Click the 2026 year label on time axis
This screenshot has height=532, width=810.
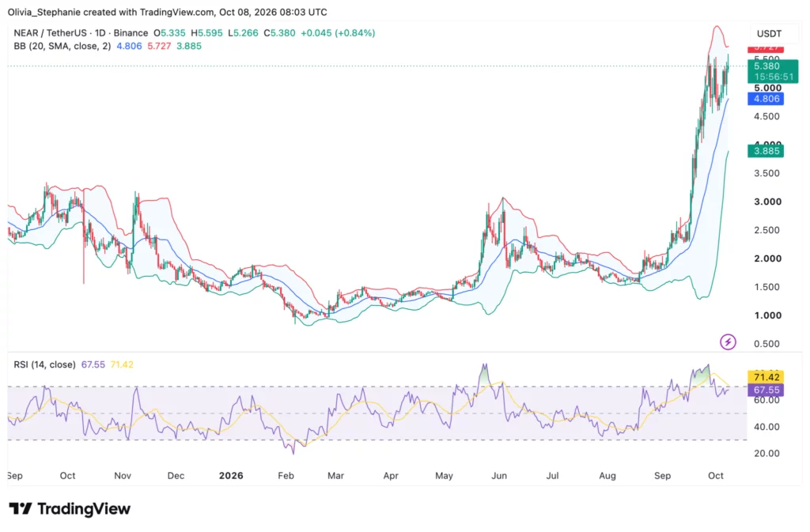click(231, 476)
